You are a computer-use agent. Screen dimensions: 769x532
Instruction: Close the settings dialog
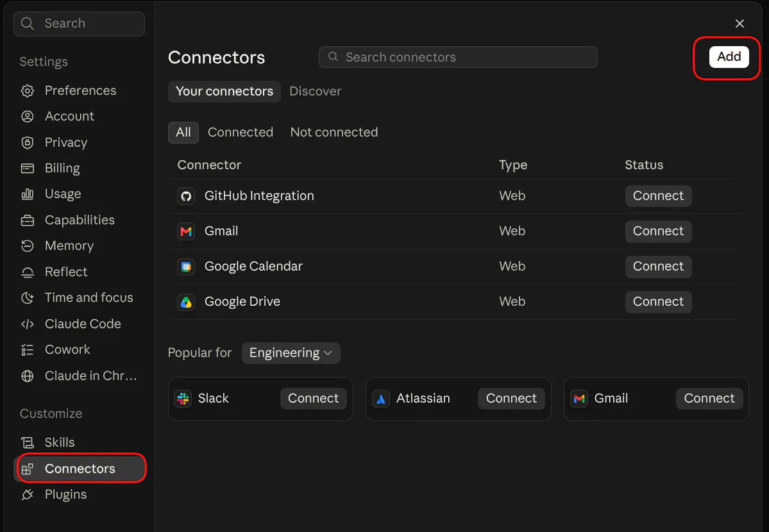pos(739,24)
